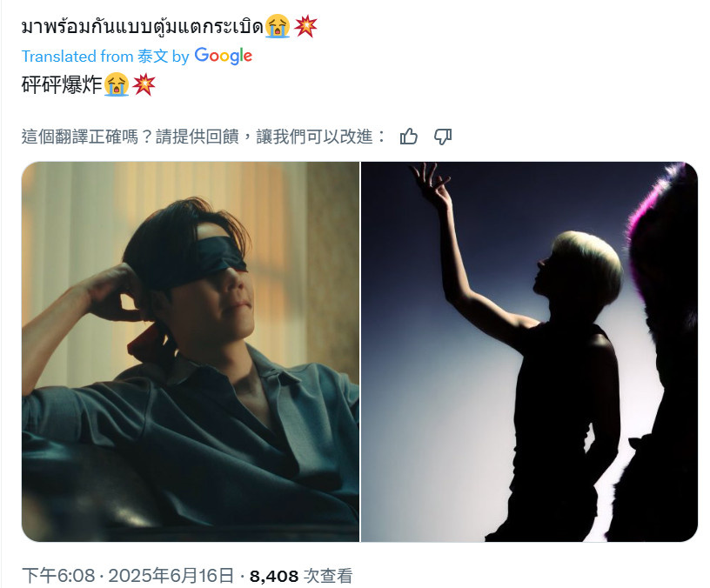The image size is (710, 588).
Task: Open the blindfolded man photo
Action: coord(191,351)
